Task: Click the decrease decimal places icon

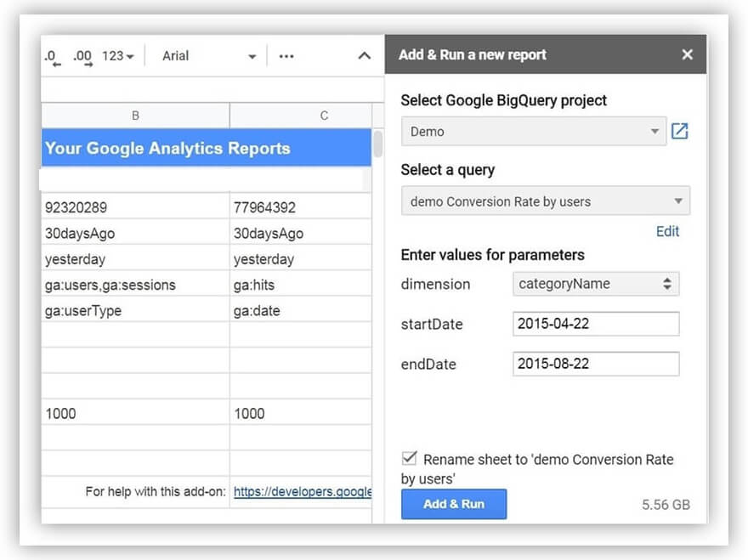Action: (53, 57)
